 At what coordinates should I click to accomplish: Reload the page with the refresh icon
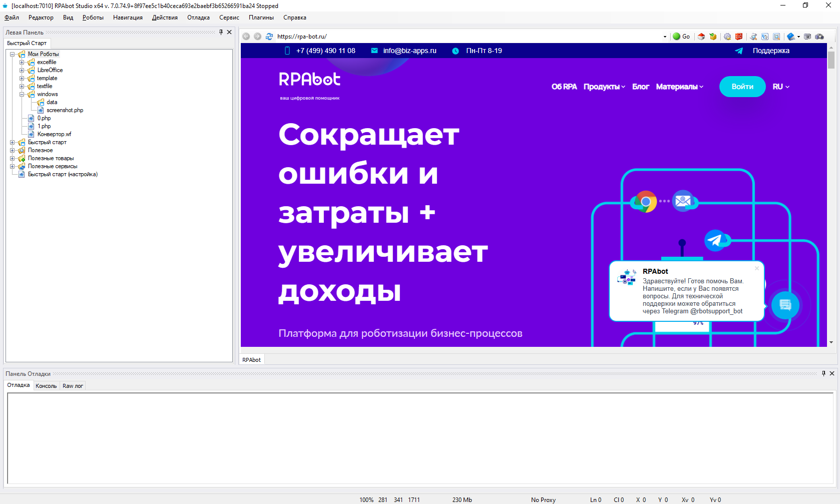pyautogui.click(x=269, y=37)
